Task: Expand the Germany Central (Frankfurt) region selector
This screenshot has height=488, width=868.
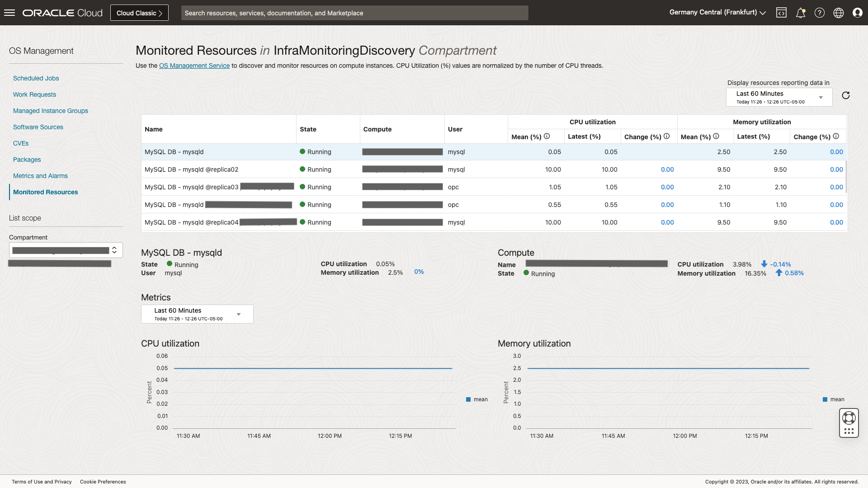Action: point(717,13)
